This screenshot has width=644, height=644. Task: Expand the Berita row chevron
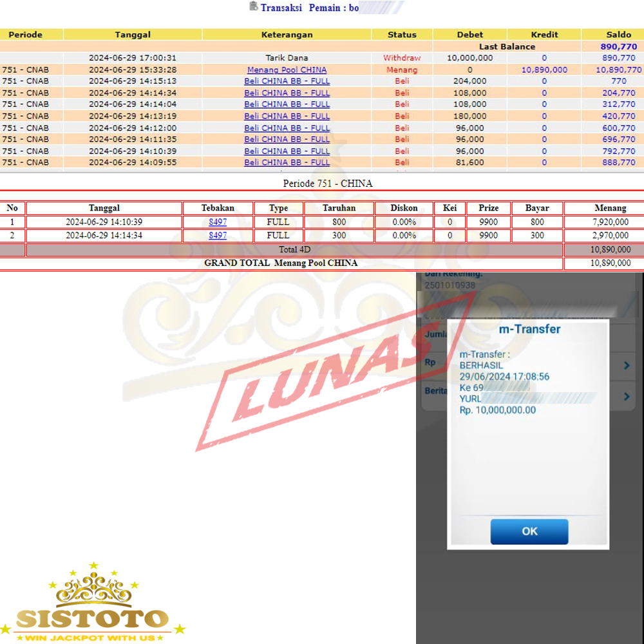pos(627,397)
